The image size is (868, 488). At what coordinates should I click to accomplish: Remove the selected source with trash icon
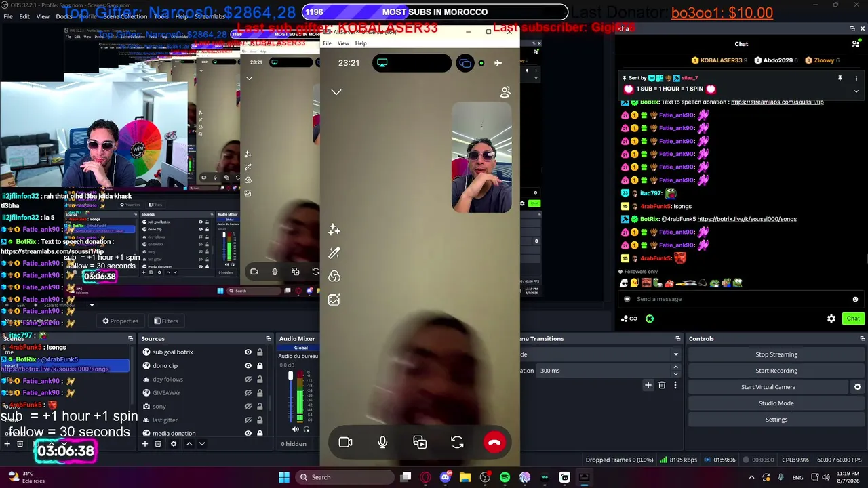point(158,444)
